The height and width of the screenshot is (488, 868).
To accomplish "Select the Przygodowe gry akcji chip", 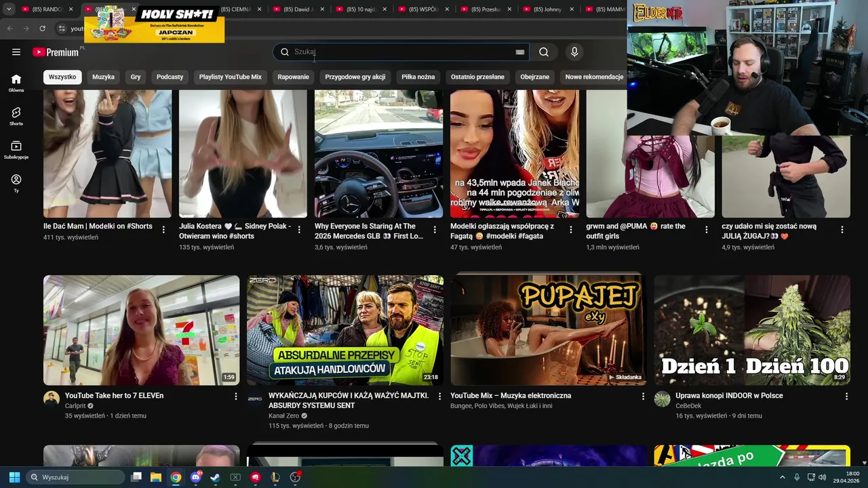I will click(x=355, y=77).
